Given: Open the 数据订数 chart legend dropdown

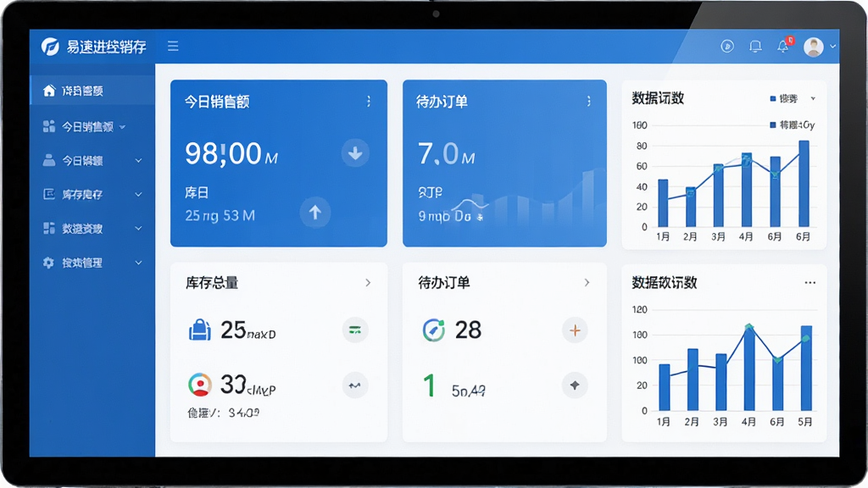Looking at the screenshot, I should point(813,98).
